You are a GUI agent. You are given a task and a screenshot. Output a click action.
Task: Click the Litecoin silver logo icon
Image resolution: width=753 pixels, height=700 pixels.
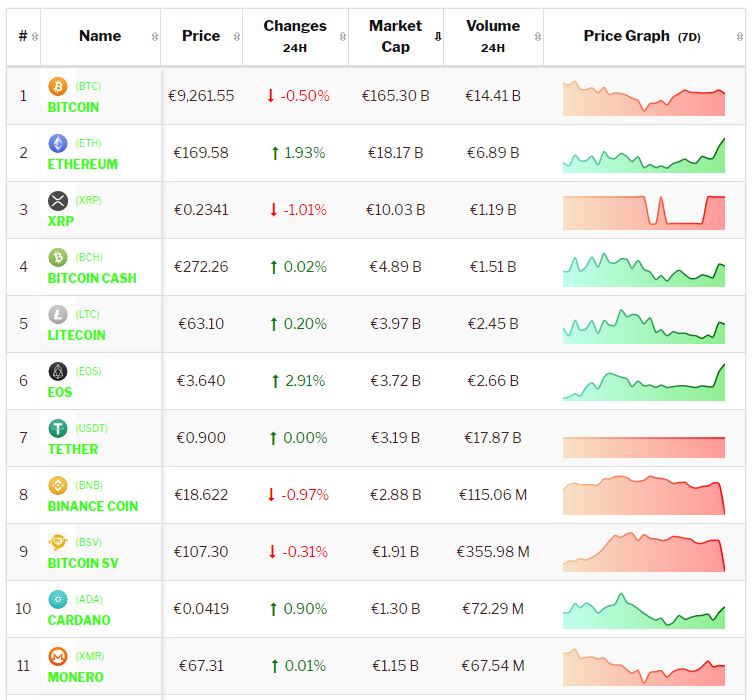(x=58, y=315)
